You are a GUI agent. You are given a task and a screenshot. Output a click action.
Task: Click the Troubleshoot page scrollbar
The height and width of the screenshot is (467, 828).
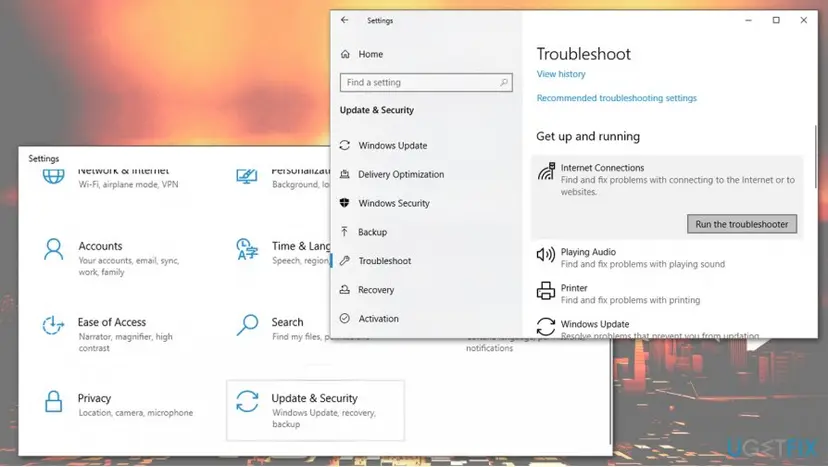point(815,156)
